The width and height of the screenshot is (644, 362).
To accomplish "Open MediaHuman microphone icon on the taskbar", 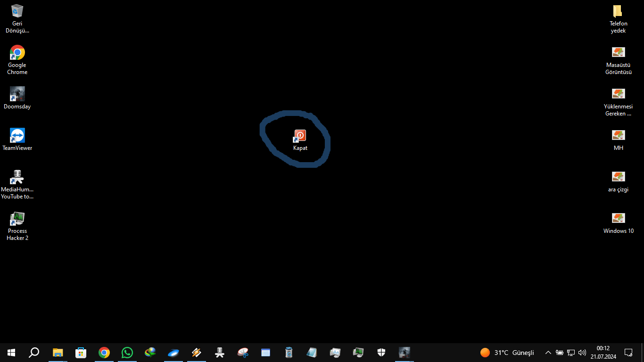I will tap(219, 353).
